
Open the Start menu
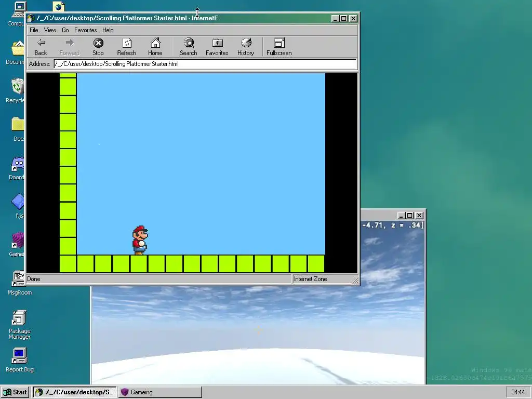[x=15, y=392]
